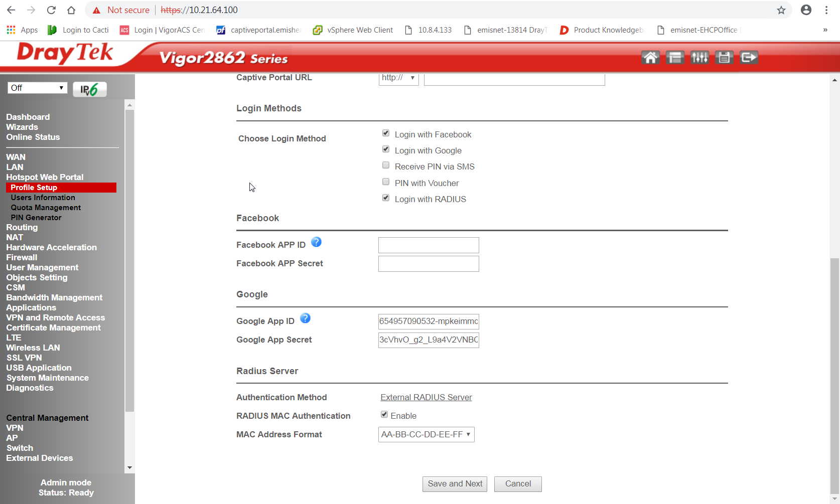Select Firewall in the sidebar menu
Image resolution: width=840 pixels, height=504 pixels.
[22, 257]
